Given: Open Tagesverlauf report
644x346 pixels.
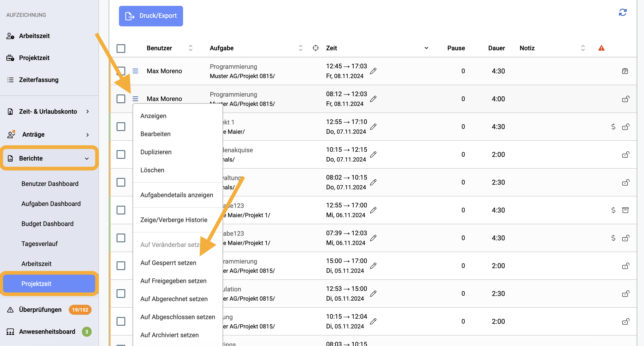Looking at the screenshot, I should 39,244.
